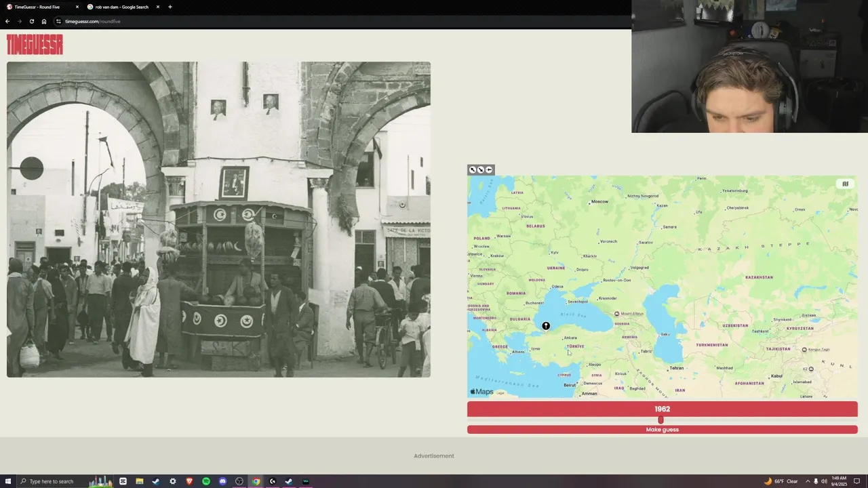Click the up-left arrow map size button
This screenshot has width=868, height=488.
[473, 169]
